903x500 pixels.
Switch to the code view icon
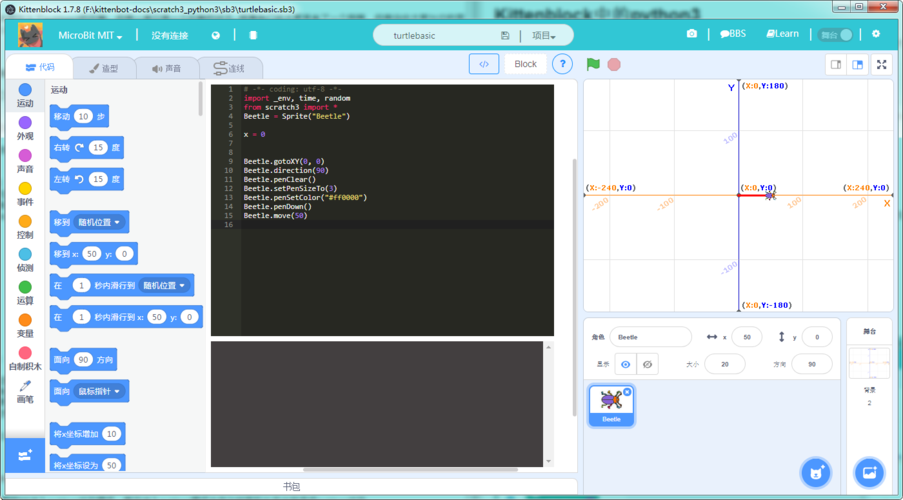(484, 64)
